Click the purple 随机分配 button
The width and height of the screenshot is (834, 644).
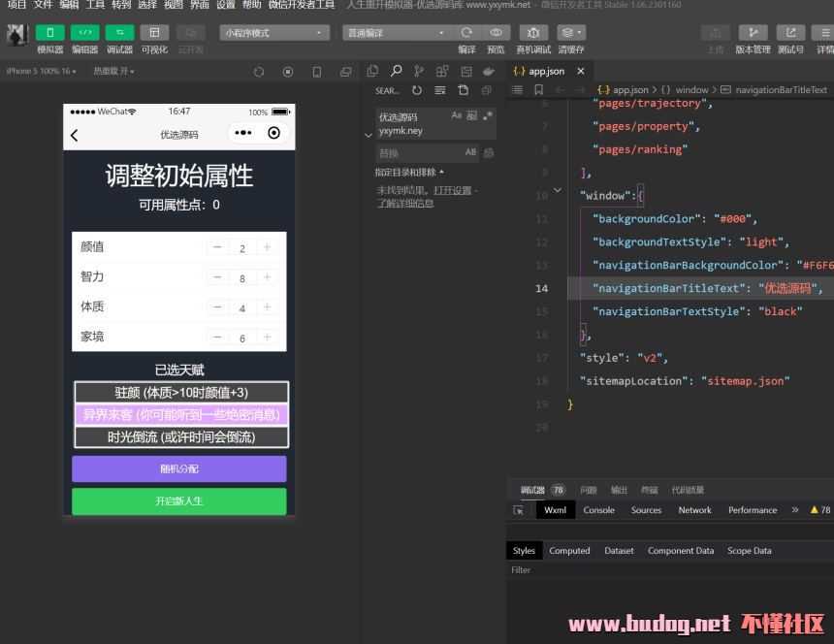(178, 469)
